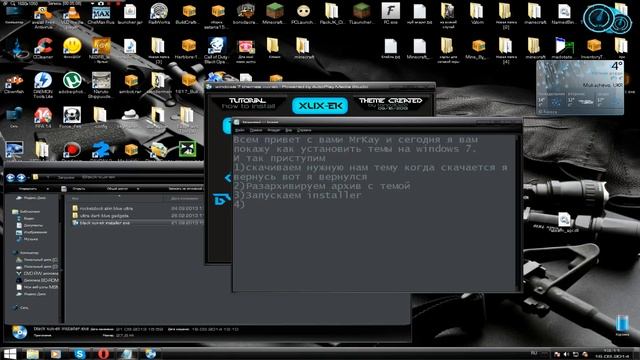Open Opera browser from the taskbar
The height and width of the screenshot is (360, 640).
click(103, 353)
